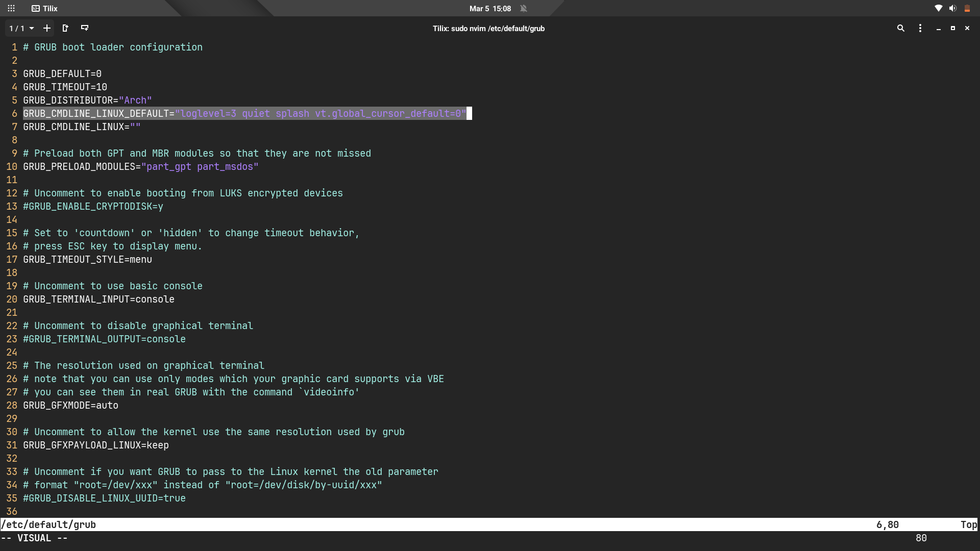Open the activities apps grid icon
Screen dimensions: 980x551
[x=11, y=8]
